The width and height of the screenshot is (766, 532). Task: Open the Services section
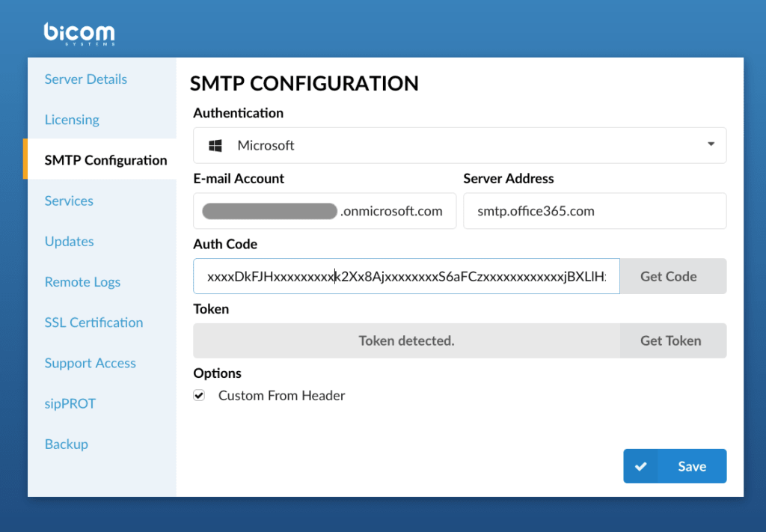tap(69, 201)
